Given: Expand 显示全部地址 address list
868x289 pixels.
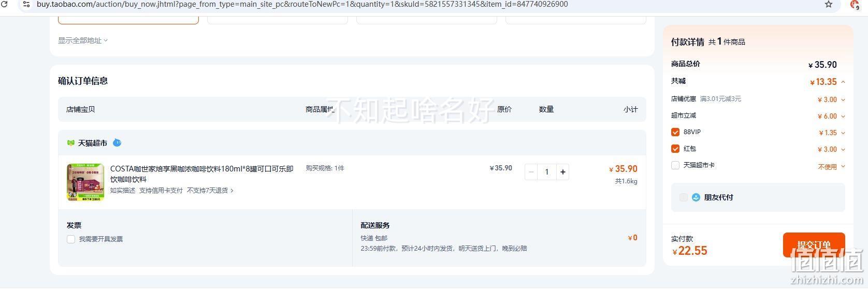Looking at the screenshot, I should (x=83, y=40).
